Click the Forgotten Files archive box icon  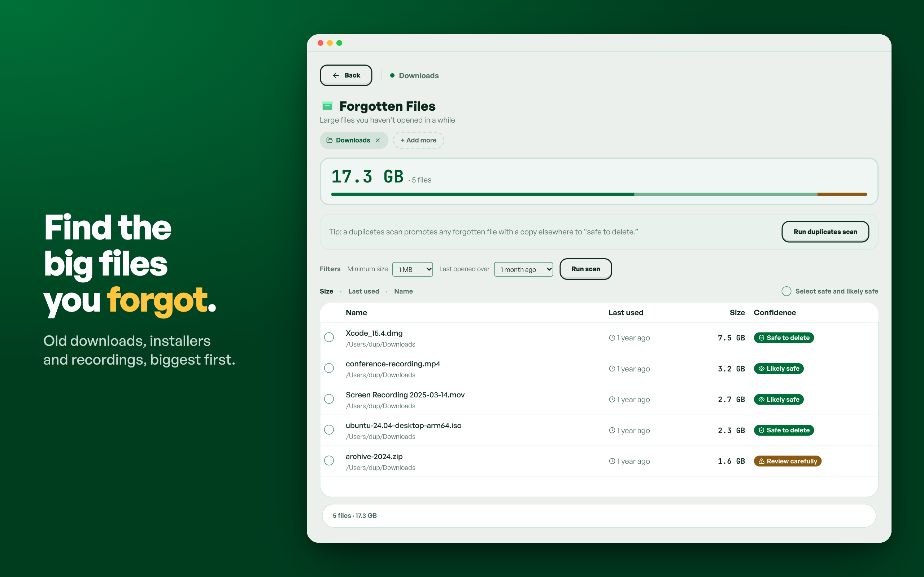[x=327, y=106]
